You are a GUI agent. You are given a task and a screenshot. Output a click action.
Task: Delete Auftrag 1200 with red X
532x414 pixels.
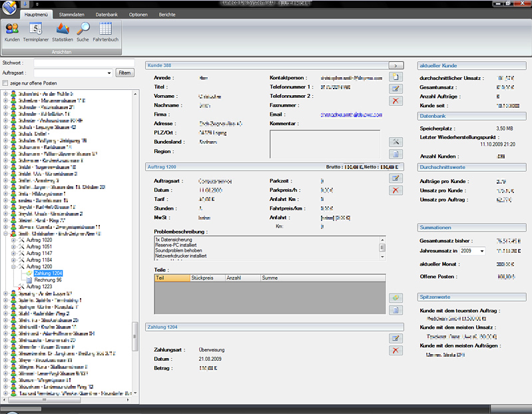tap(396, 190)
